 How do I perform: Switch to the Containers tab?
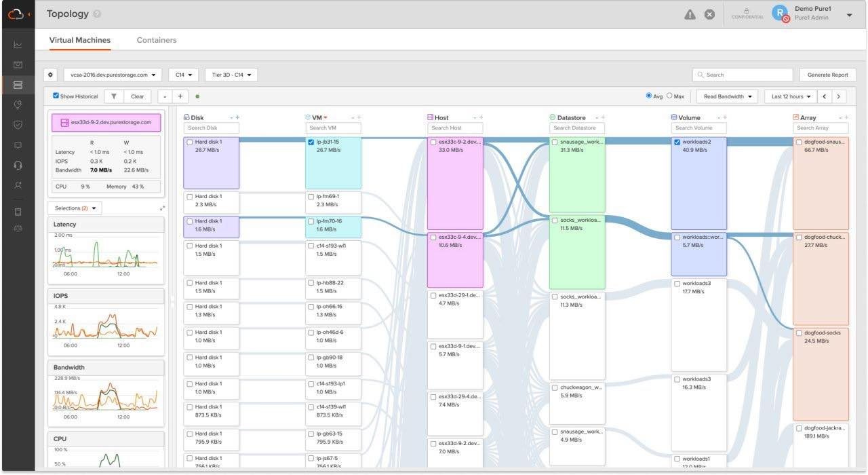[157, 40]
